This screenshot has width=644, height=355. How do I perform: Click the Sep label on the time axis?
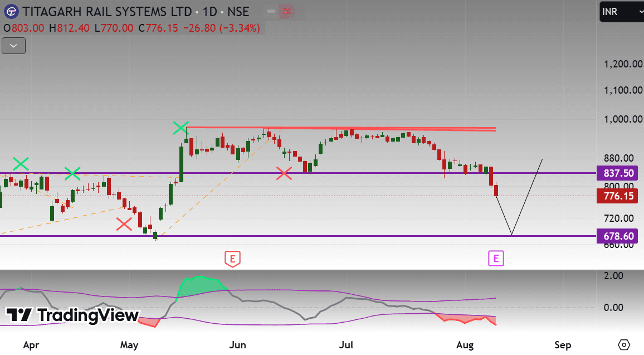point(563,345)
